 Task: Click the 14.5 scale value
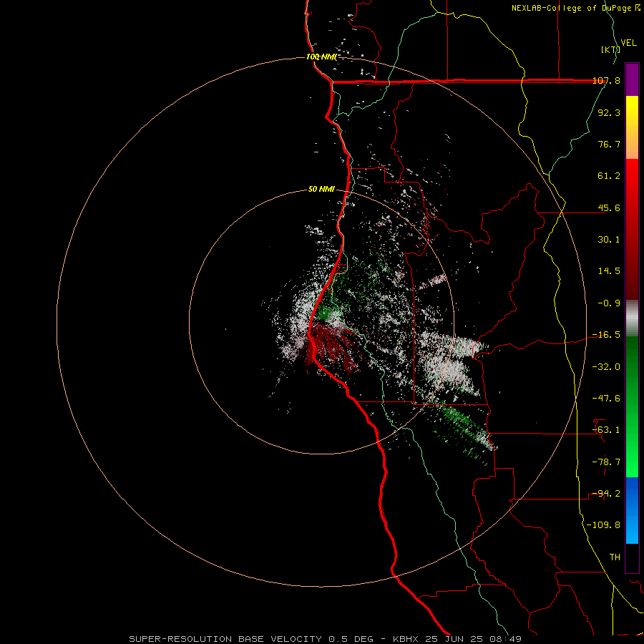tap(609, 271)
